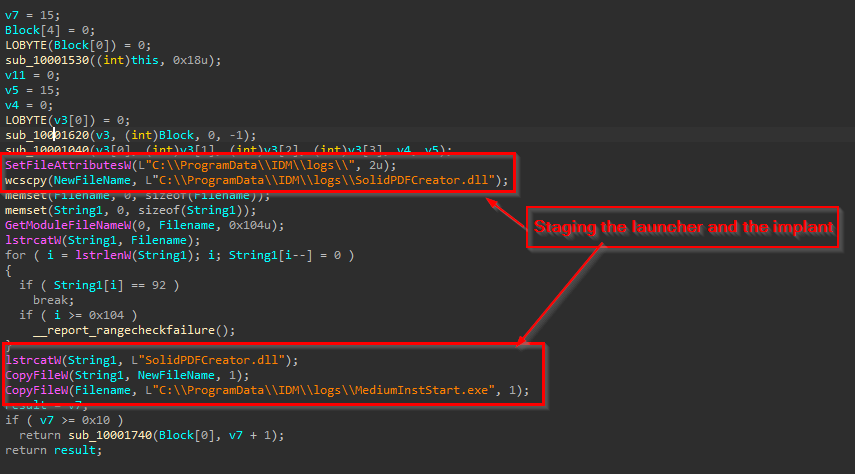
Task: Select the wcscpy function name
Action: click(x=26, y=181)
